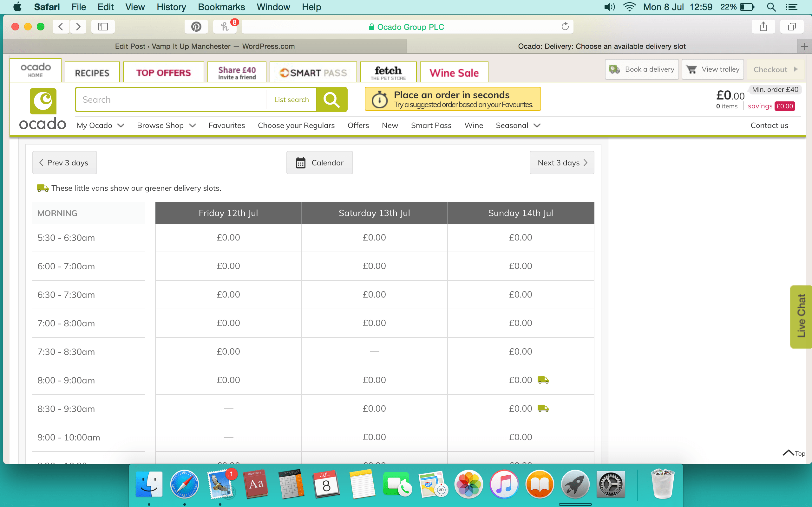Switch to the WordPress Edit Post tab
Screen dimensions: 812x507
click(205, 46)
